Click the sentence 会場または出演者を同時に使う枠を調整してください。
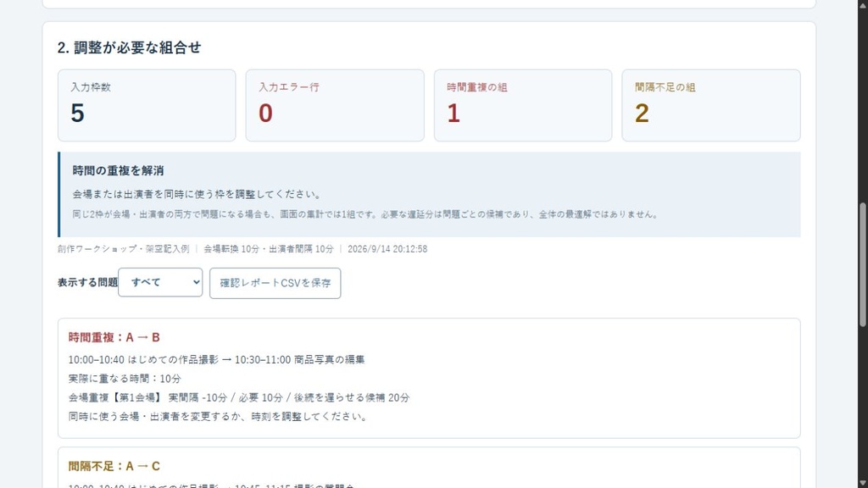The width and height of the screenshot is (868, 488). pos(197,194)
